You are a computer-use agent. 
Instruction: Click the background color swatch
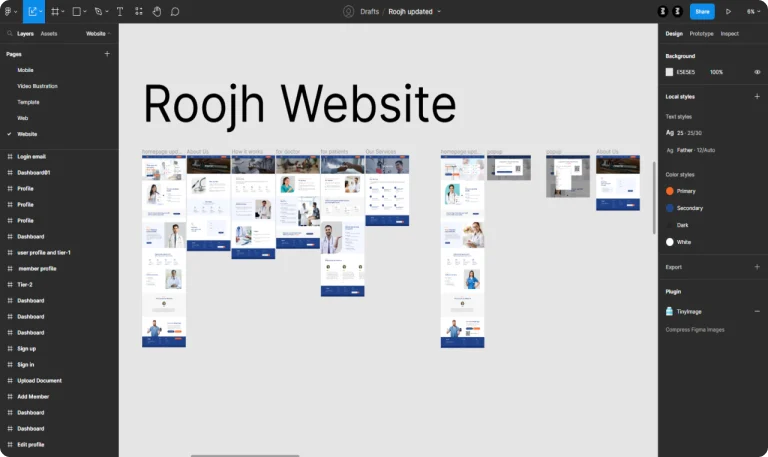click(x=669, y=72)
